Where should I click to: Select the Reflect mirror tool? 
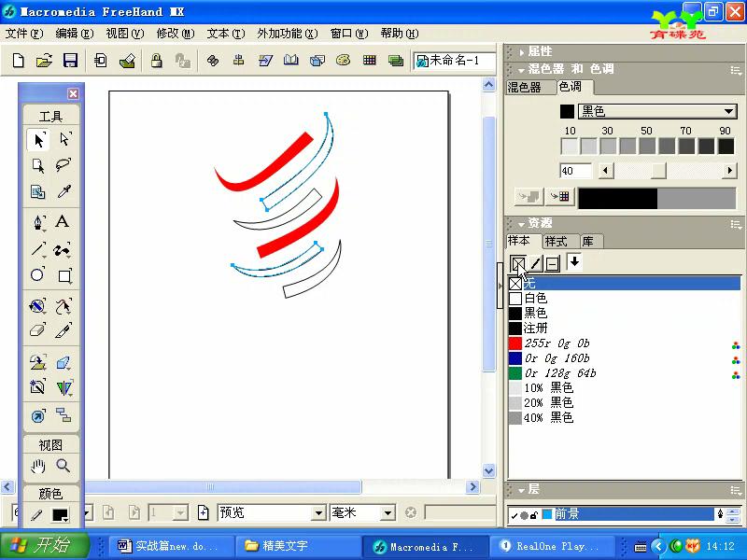tap(63, 387)
